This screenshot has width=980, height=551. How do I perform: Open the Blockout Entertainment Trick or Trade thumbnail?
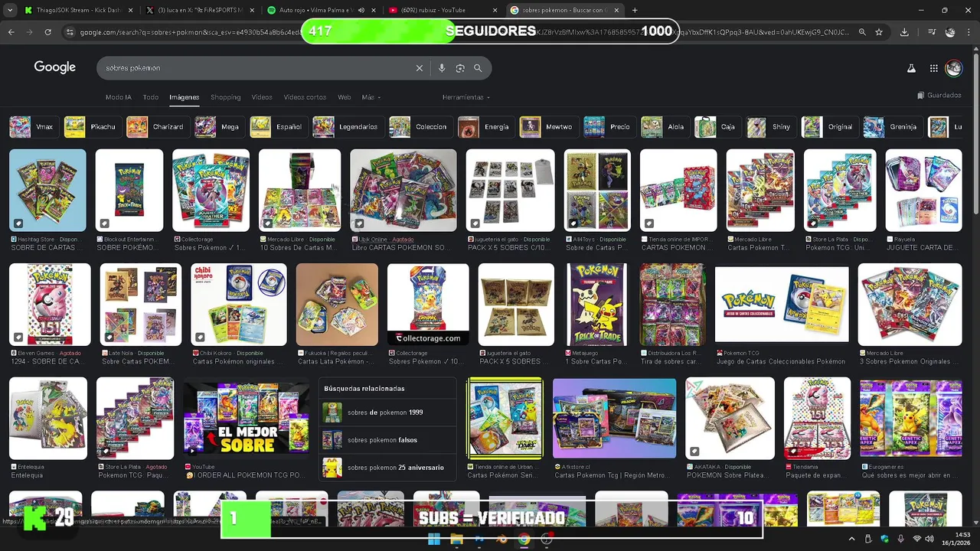click(129, 190)
